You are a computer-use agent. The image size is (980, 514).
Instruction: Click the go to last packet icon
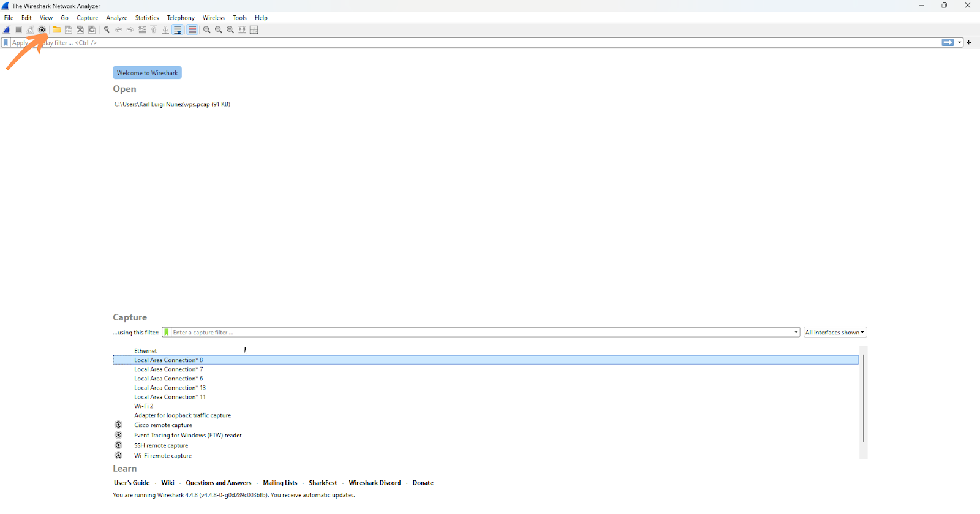[x=165, y=29]
